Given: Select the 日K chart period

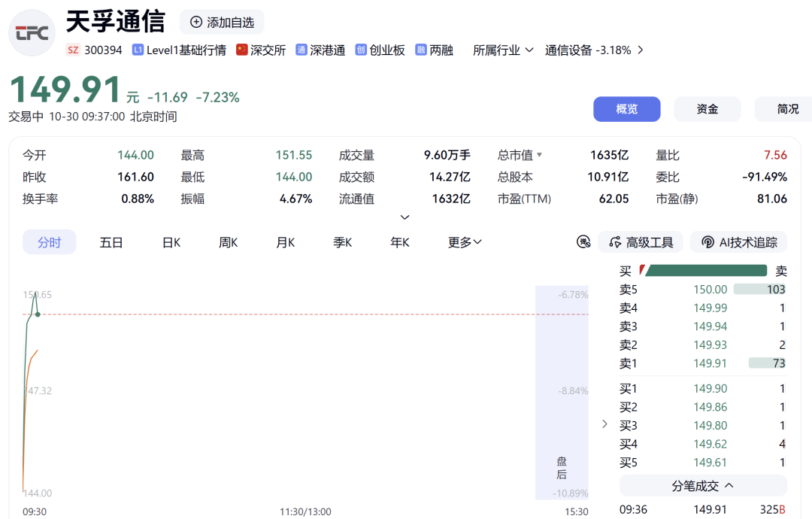Looking at the screenshot, I should click(x=171, y=242).
